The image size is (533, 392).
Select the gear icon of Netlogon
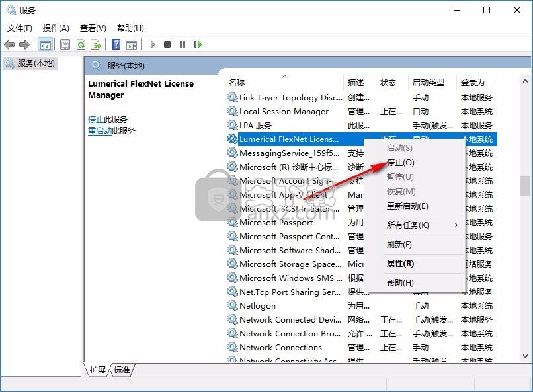coord(232,305)
